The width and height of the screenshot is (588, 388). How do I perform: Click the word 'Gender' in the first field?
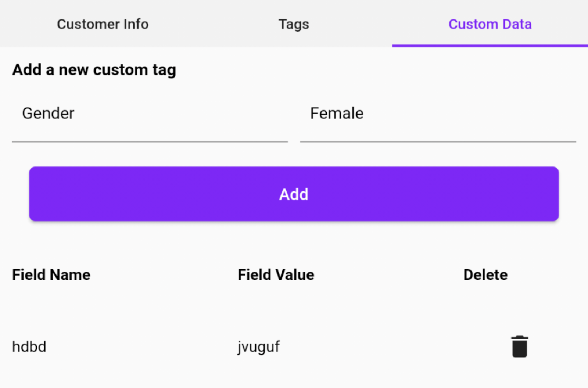(48, 114)
